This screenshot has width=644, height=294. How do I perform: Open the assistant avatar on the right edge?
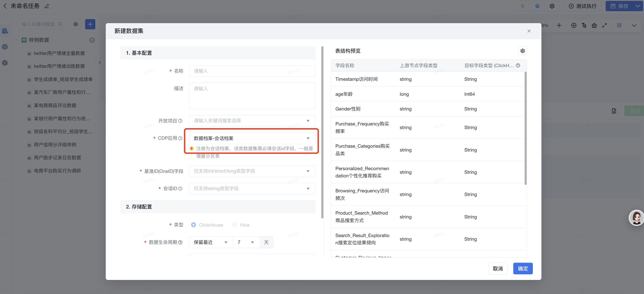click(636, 218)
